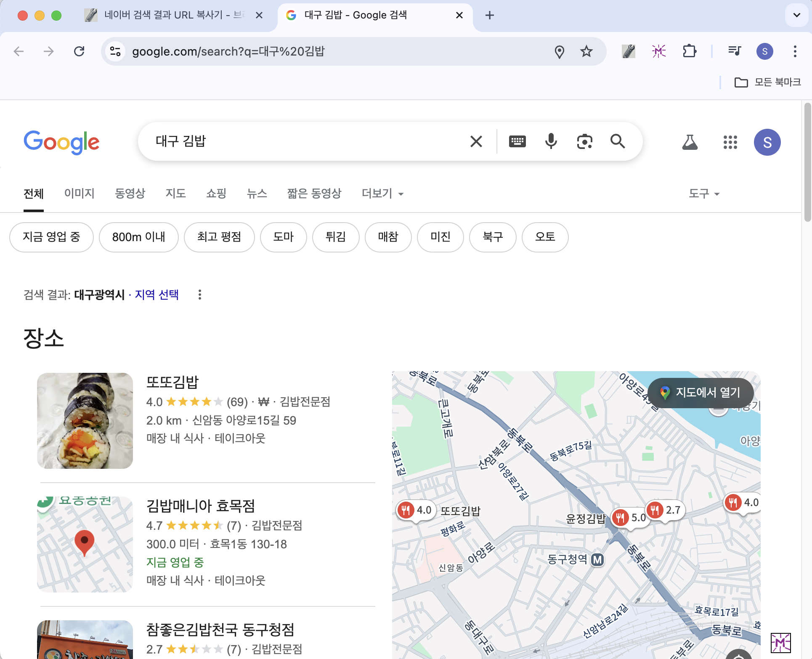Bookmark this page with the star icon
The image size is (812, 659).
click(x=586, y=51)
